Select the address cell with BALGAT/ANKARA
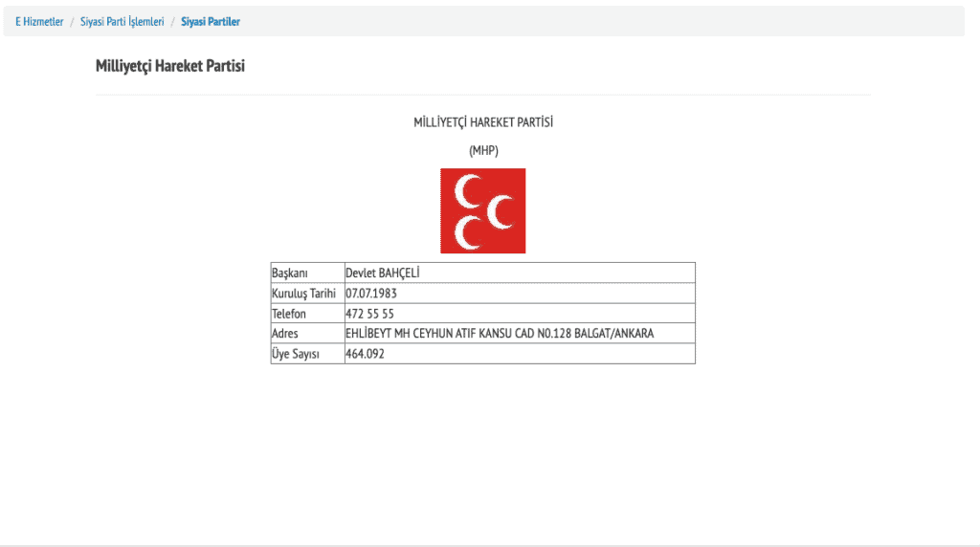Viewport: 980px width, 547px height. (x=500, y=334)
